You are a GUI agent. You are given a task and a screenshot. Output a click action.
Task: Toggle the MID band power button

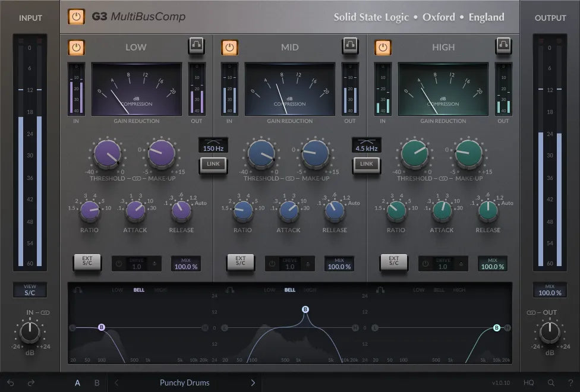tap(230, 47)
